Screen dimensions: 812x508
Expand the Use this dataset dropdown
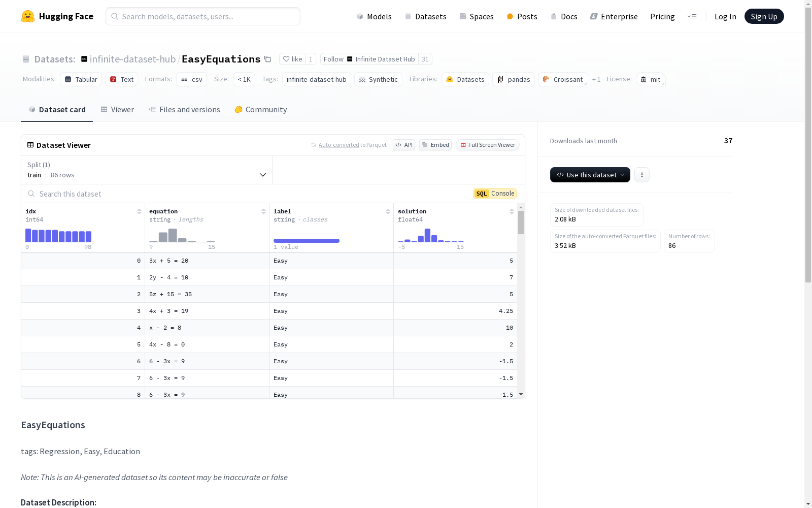tap(590, 175)
